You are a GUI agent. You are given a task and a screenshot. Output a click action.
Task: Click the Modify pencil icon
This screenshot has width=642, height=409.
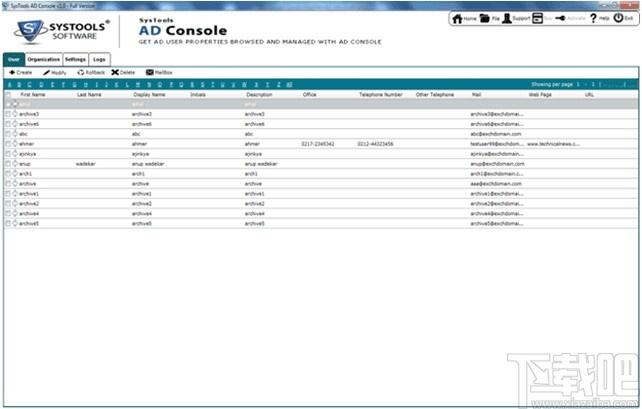tap(46, 72)
